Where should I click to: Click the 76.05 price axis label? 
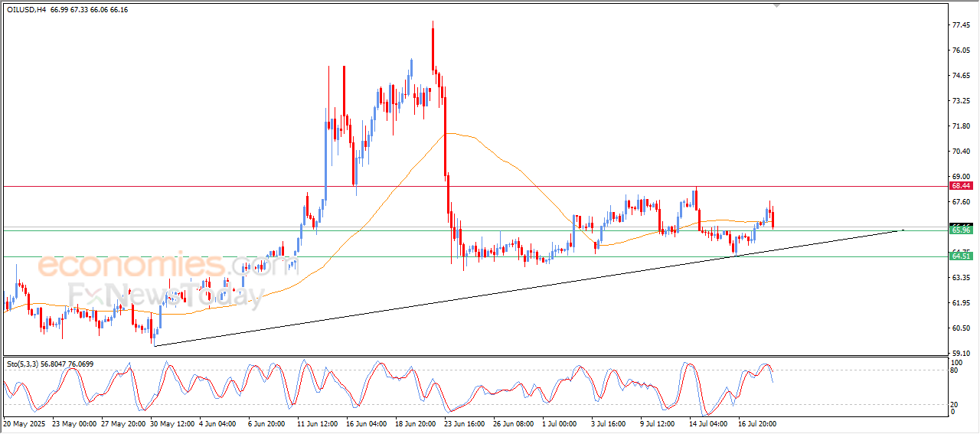point(961,51)
